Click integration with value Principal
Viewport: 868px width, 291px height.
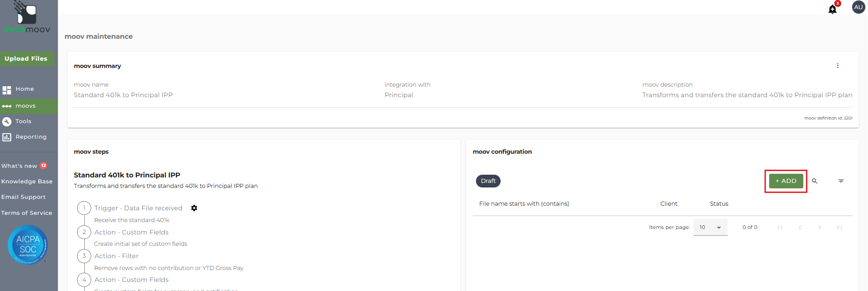[399, 95]
